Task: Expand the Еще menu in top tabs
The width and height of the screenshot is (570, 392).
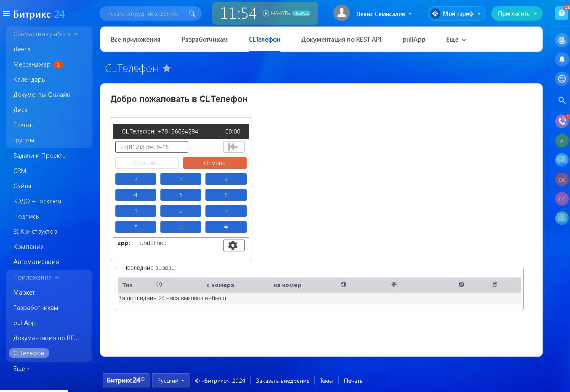Action: (x=456, y=40)
